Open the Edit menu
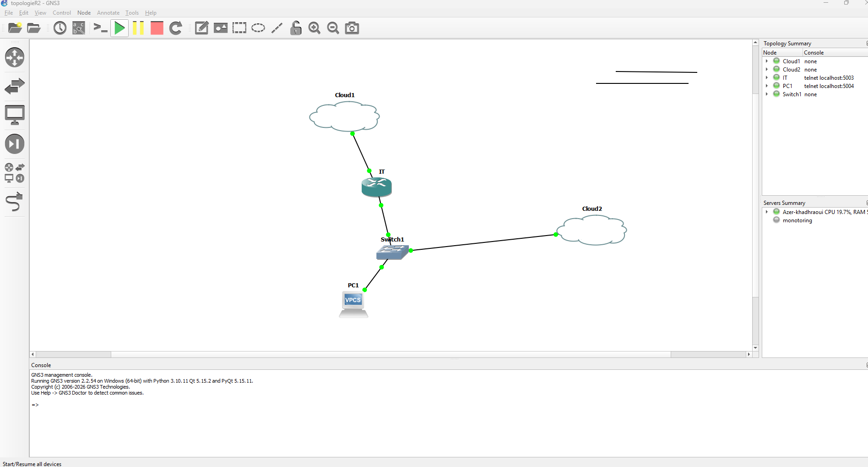The image size is (868, 467). (24, 13)
